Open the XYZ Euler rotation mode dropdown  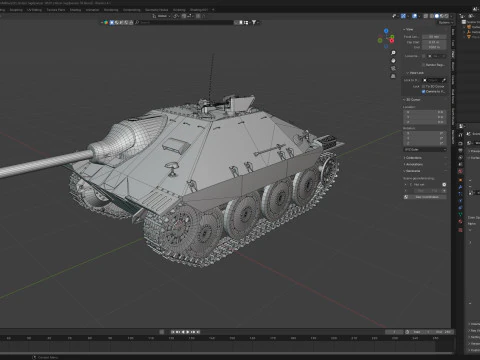tap(425, 149)
